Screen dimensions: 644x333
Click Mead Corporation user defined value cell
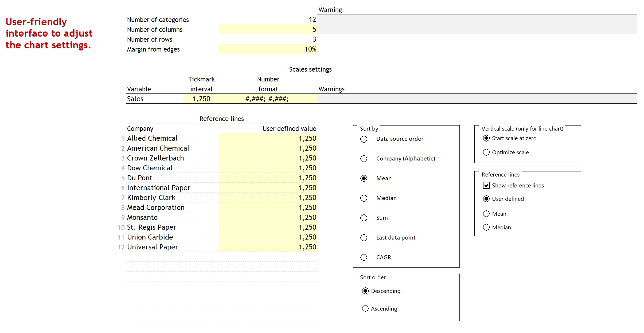(x=268, y=207)
